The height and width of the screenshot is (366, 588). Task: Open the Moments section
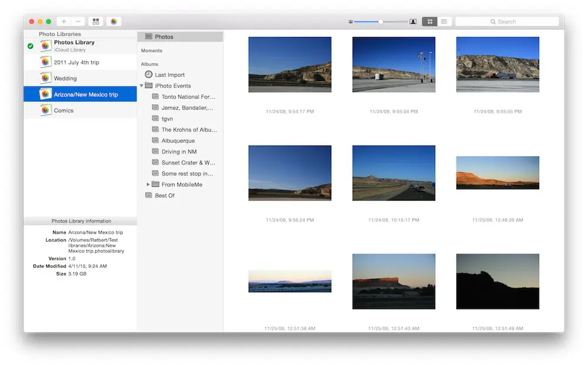click(x=152, y=51)
